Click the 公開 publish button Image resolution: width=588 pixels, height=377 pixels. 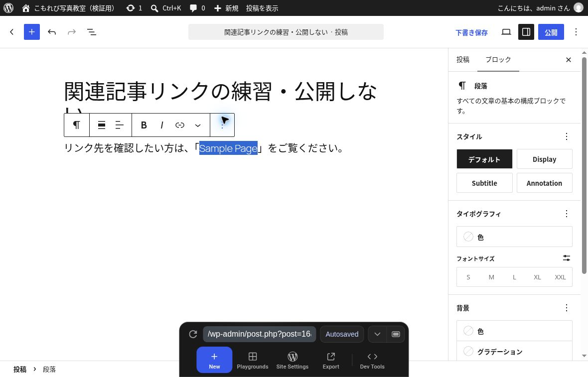coord(551,32)
